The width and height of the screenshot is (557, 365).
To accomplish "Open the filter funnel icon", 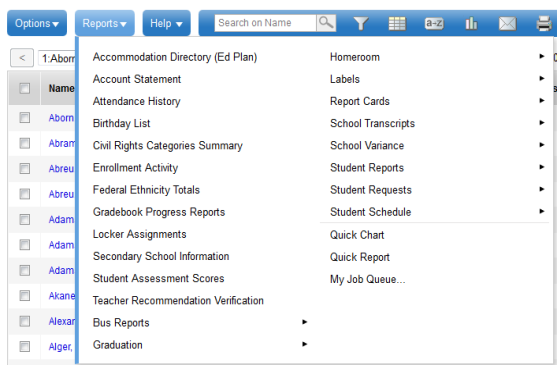I will pos(361,24).
